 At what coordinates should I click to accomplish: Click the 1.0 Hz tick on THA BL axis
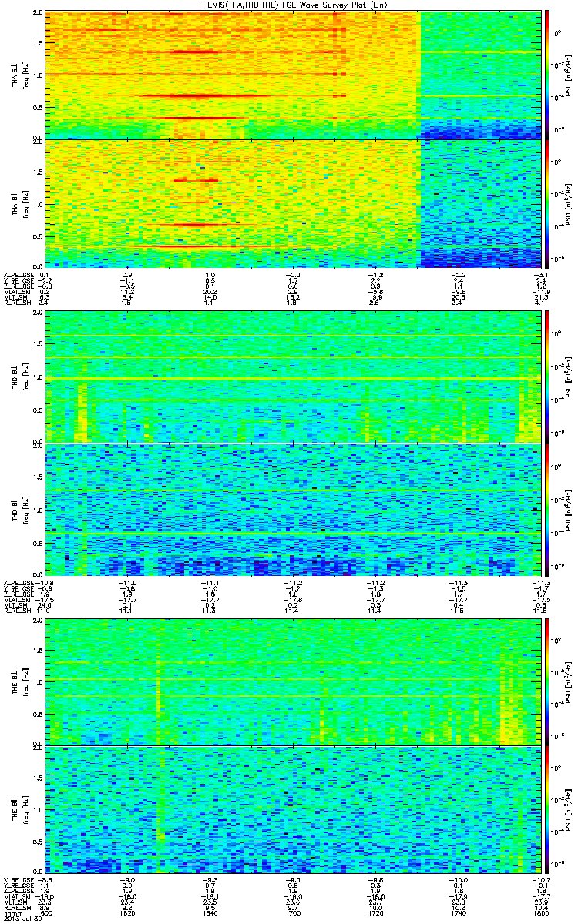(x=38, y=75)
